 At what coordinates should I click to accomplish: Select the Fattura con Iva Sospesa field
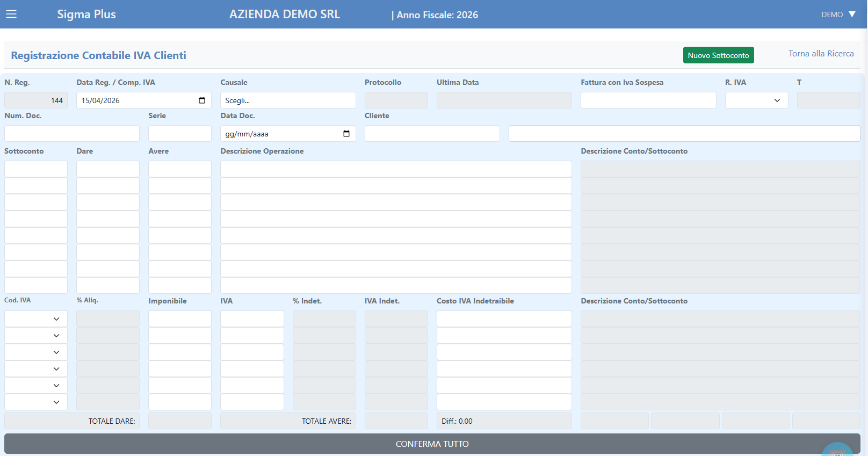(648, 100)
